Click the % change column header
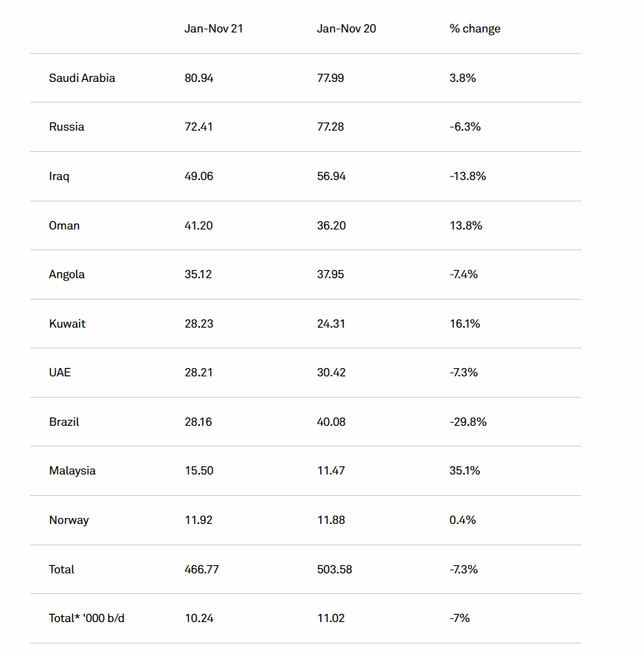The height and width of the screenshot is (656, 644). pos(474,29)
